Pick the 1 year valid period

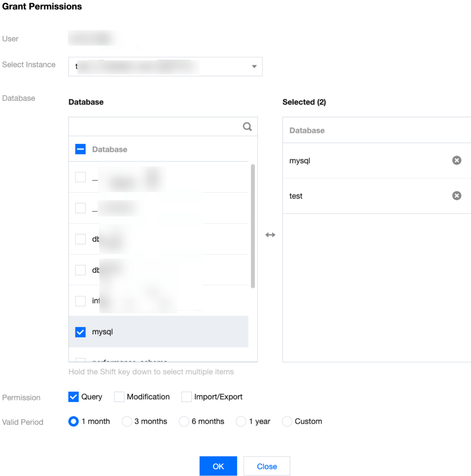click(241, 421)
